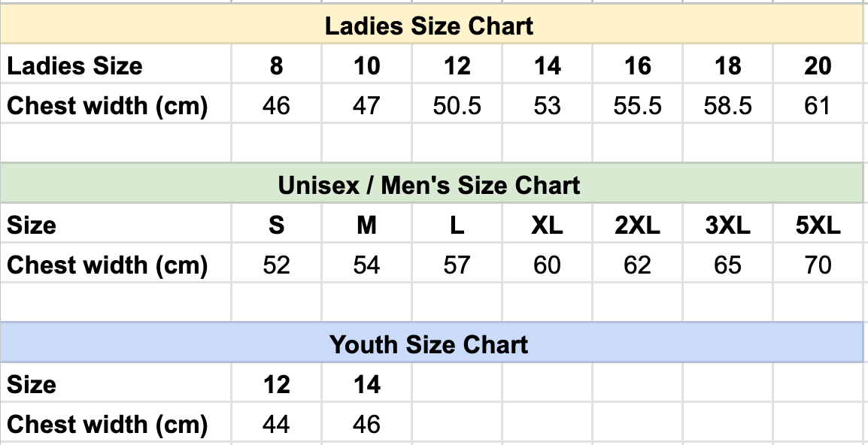Image resolution: width=868 pixels, height=445 pixels.
Task: Select the Youth Size Chart header cell
Action: click(429, 344)
